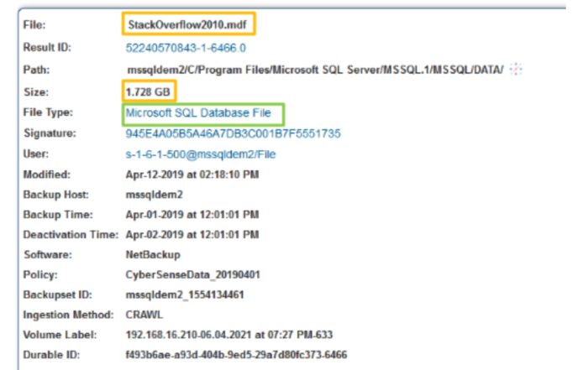Click the User link s-1-6-1-500@mssqldem2/File
588x370 pixels.
[x=201, y=154]
